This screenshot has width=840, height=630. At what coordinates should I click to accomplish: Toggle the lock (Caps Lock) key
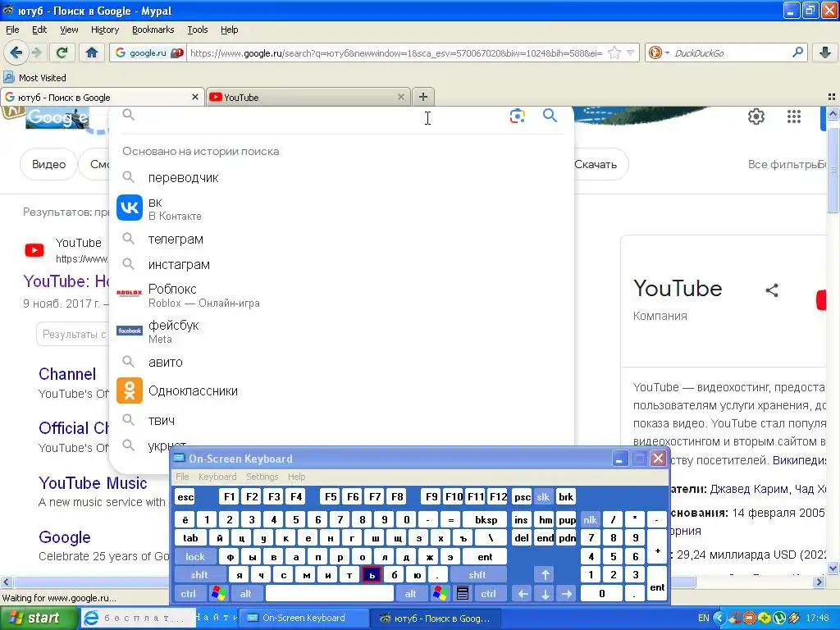point(195,557)
